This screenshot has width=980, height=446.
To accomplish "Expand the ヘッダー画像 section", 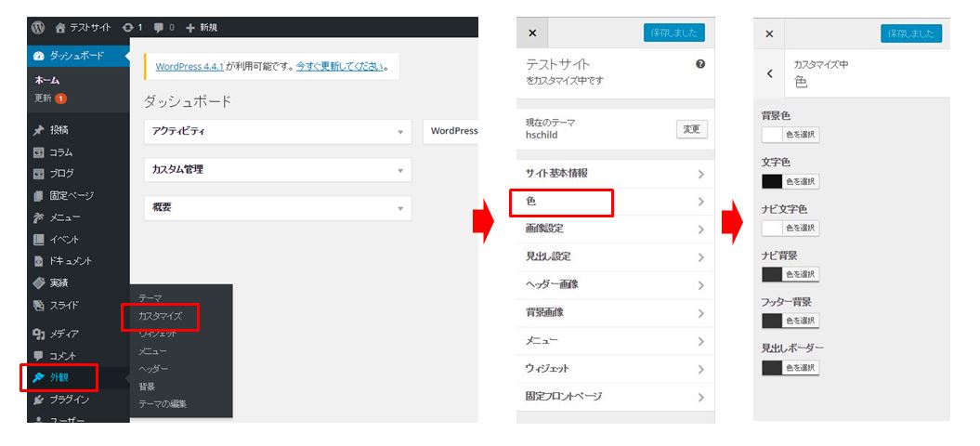I will pyautogui.click(x=615, y=284).
